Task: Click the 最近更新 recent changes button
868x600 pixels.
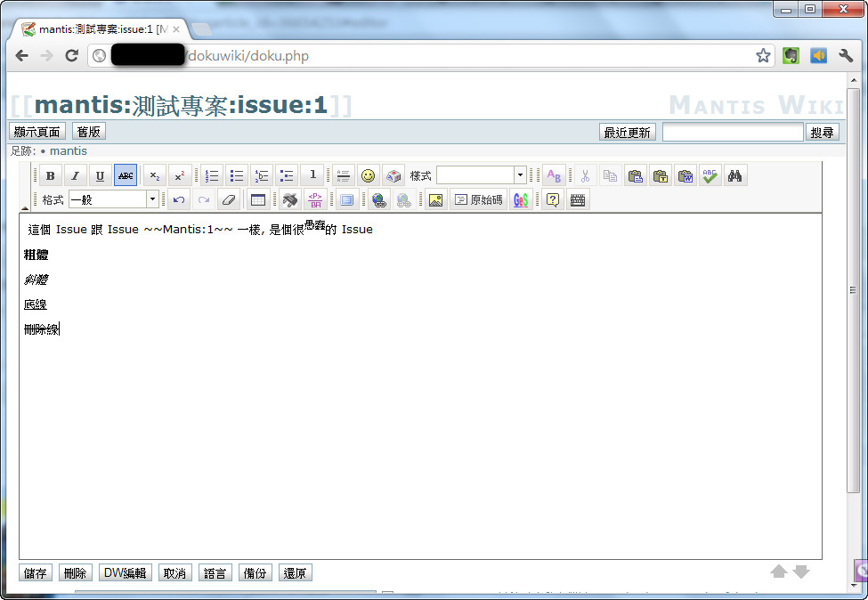Action: [628, 133]
